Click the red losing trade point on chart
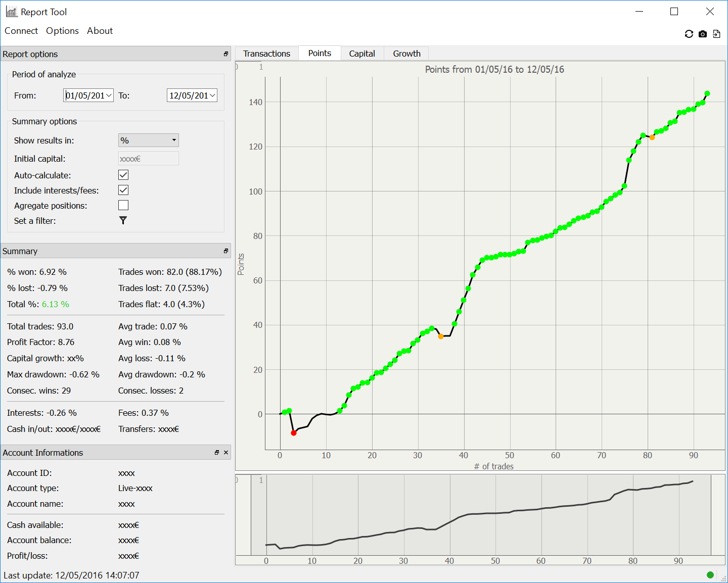 coord(294,433)
